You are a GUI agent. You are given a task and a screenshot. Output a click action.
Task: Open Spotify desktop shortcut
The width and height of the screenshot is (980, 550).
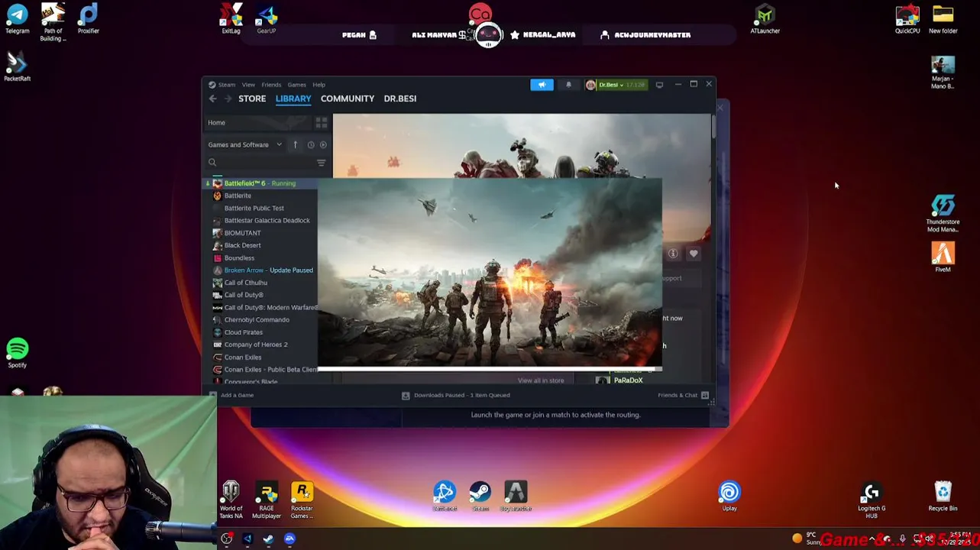pos(18,354)
